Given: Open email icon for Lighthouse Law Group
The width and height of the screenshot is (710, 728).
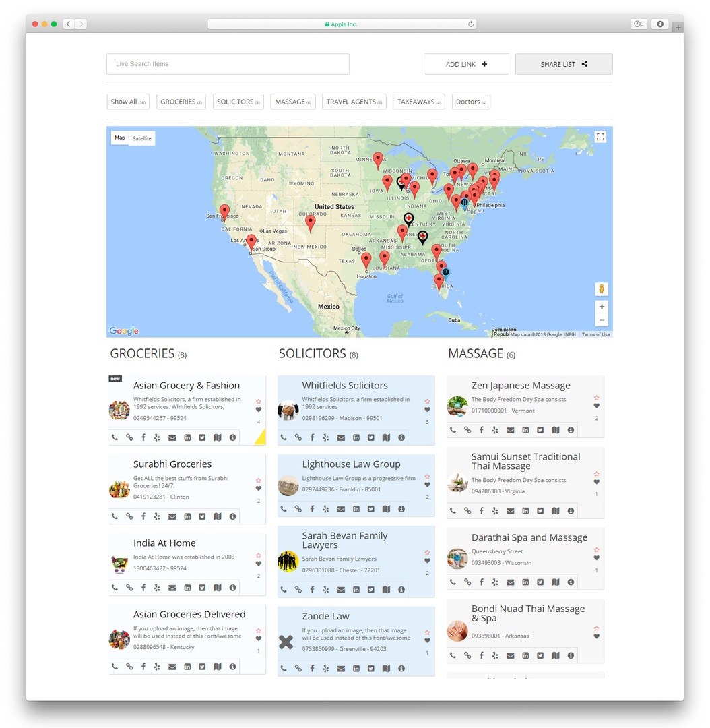Looking at the screenshot, I should pos(341,508).
